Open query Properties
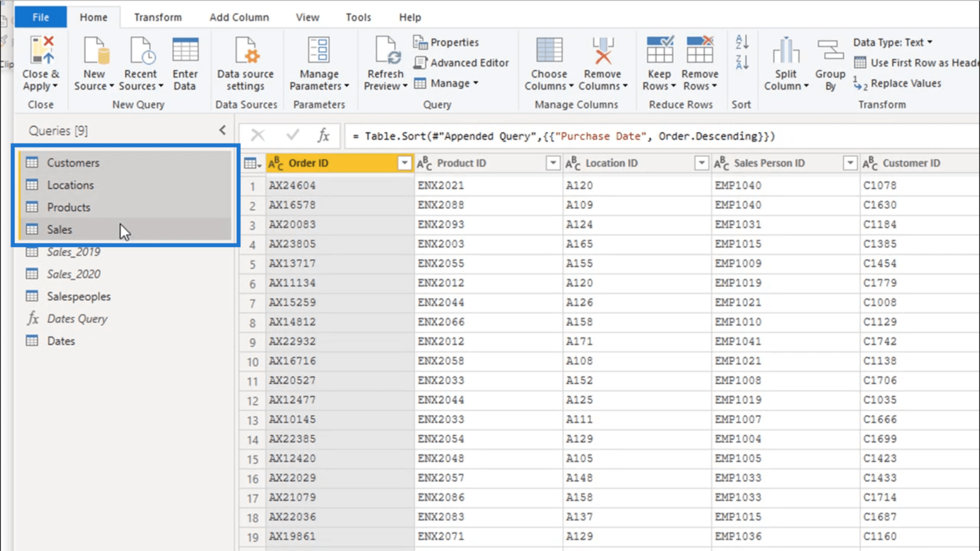 click(446, 42)
